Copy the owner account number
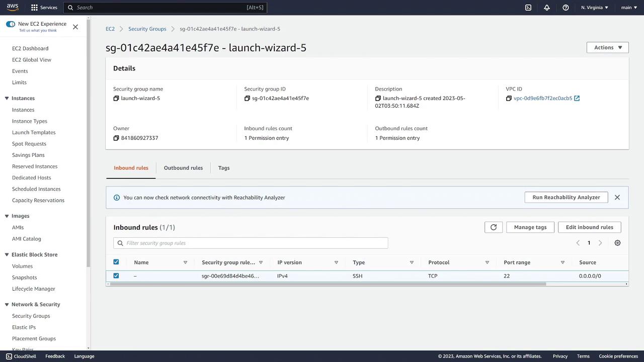The image size is (644, 362). (116, 138)
